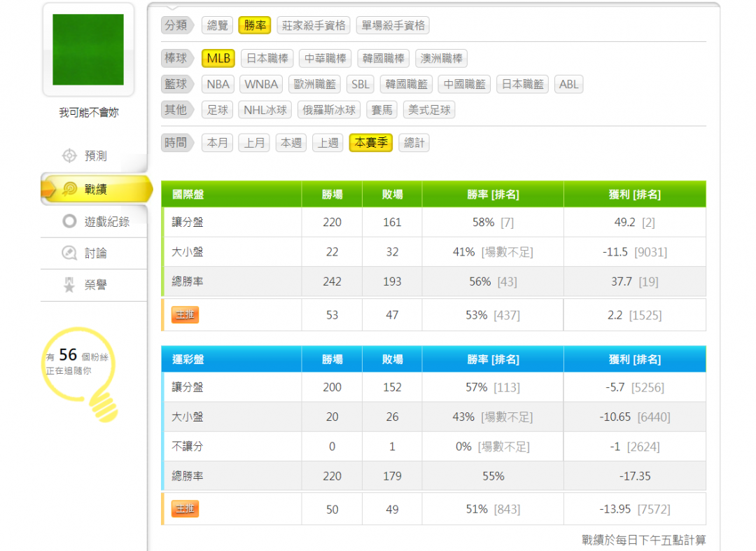The width and height of the screenshot is (756, 551).
Task: Click the 49.2 [2] profit cell
Action: [635, 222]
